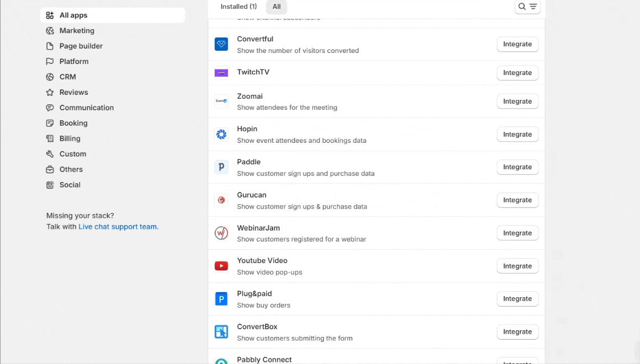The height and width of the screenshot is (364, 640).
Task: Integrate the TwitchTV app
Action: (x=517, y=73)
